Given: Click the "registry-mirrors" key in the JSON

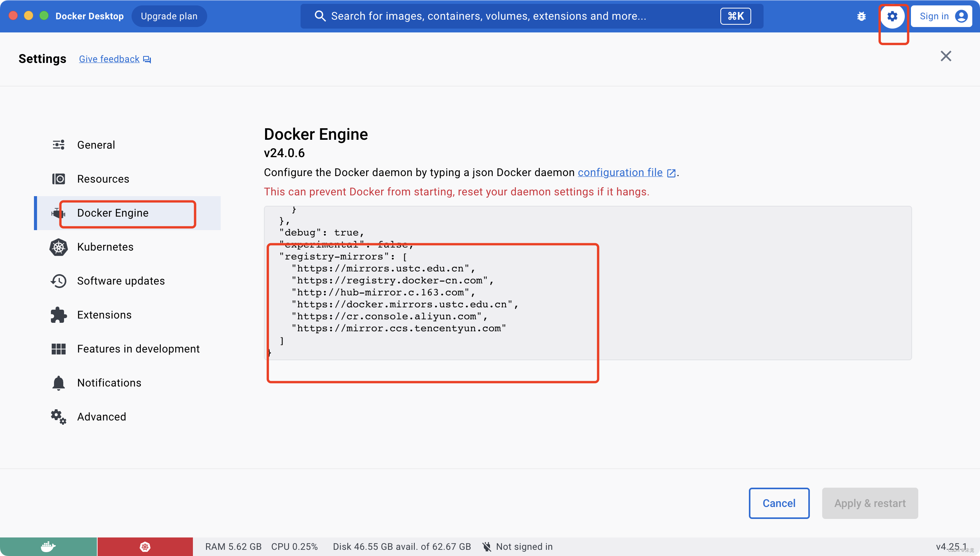Looking at the screenshot, I should pos(334,257).
